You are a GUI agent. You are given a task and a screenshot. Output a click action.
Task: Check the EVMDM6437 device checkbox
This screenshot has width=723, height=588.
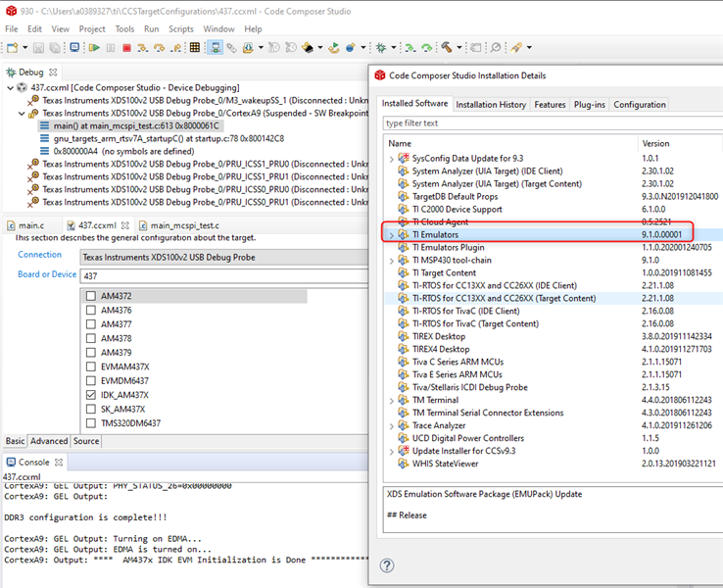point(91,381)
